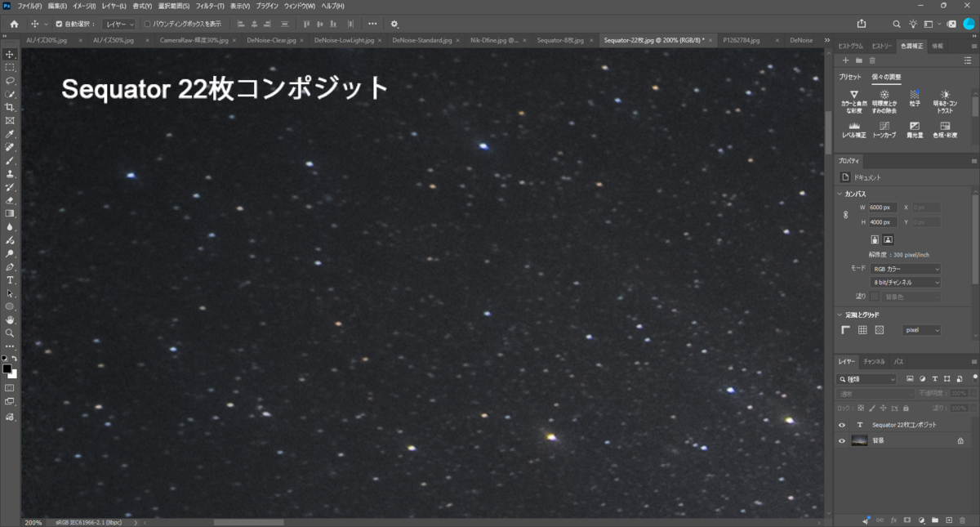Select the Horizontal Type tool
This screenshot has width=980, height=527.
[x=10, y=280]
